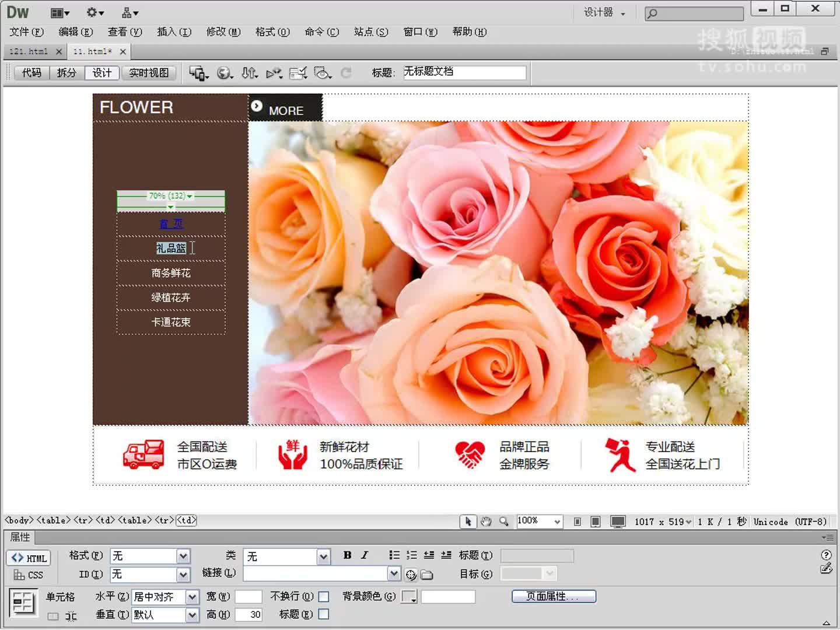Open the zoom percentage 100% dropdown
Screen dimensions: 840x630
click(558, 521)
